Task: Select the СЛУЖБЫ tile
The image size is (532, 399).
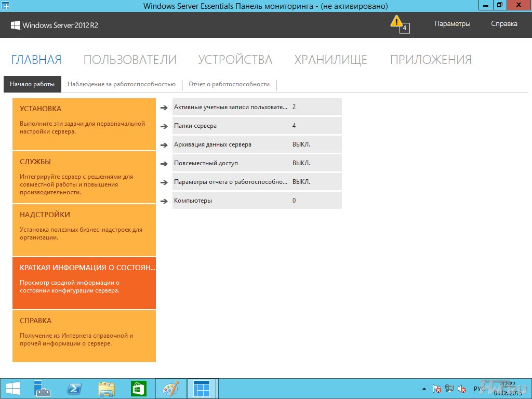Action: (x=84, y=177)
